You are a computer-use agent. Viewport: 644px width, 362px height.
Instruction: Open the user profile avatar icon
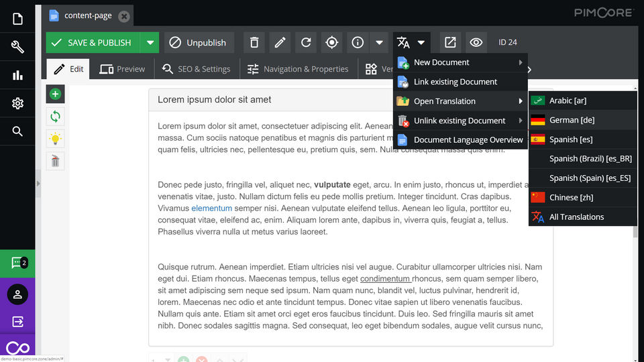[x=17, y=294]
